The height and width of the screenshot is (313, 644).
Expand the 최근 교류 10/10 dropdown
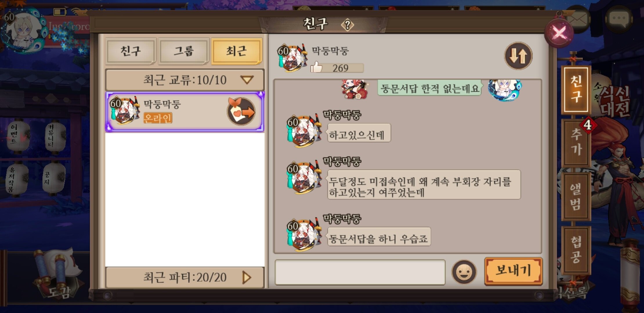click(185, 80)
